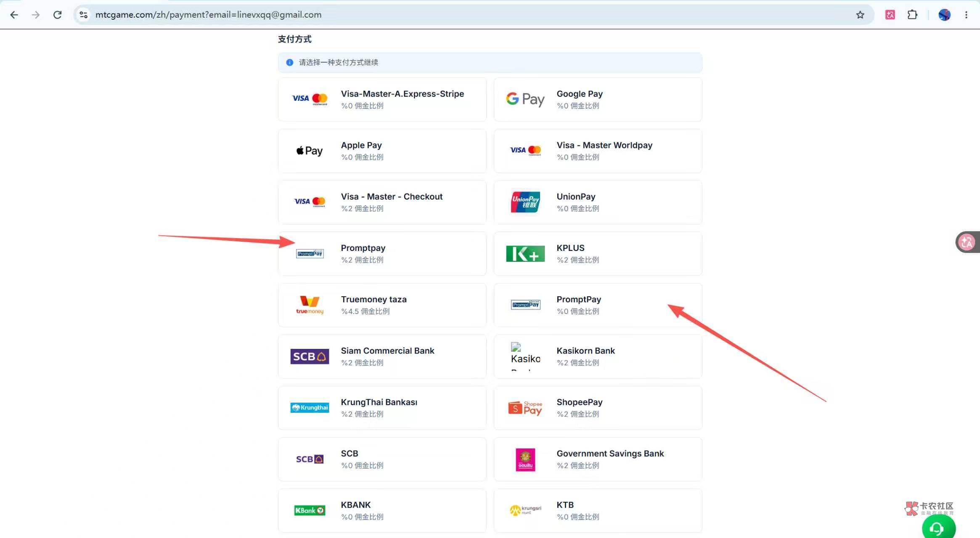Go back using the browser back arrow
The height and width of the screenshot is (538, 980).
[x=14, y=15]
